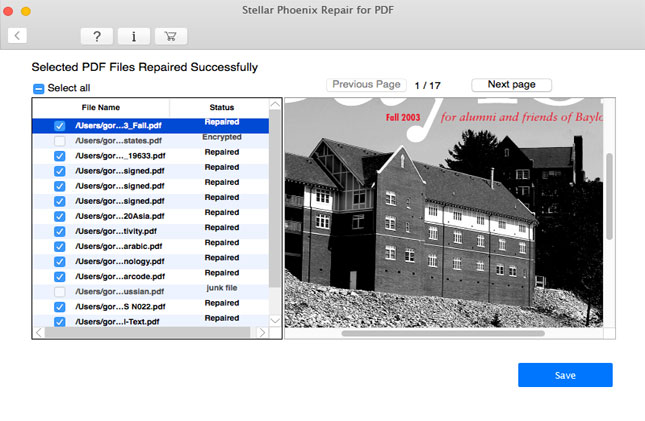Select the /Users/gor...nology.pdf file name
This screenshot has width=645, height=421.
120,261
